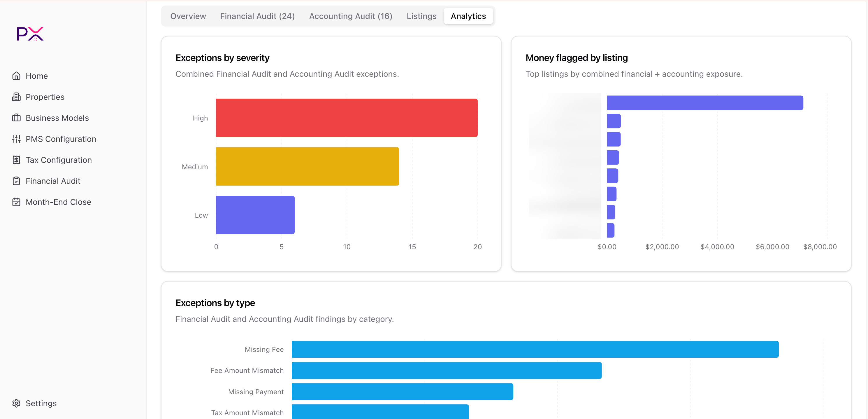Click the Missing Payment bar
Image resolution: width=868 pixels, height=419 pixels.
(x=403, y=392)
